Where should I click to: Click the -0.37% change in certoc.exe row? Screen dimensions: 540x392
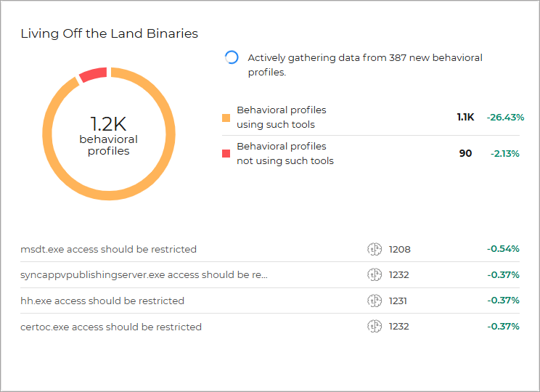click(x=503, y=326)
